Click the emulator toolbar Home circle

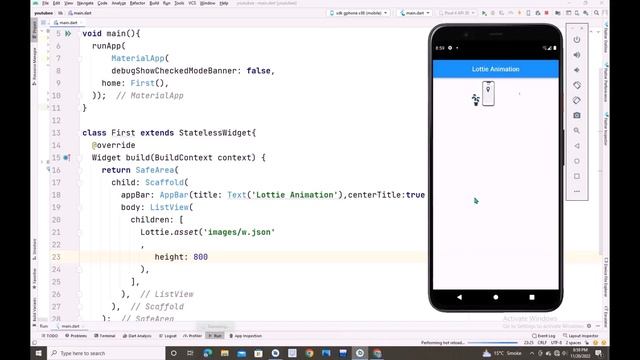pyautogui.click(x=577, y=161)
